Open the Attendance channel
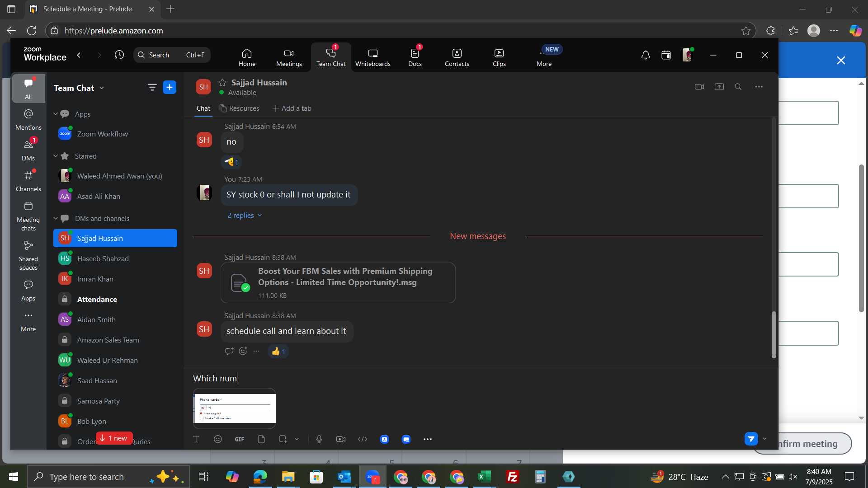 point(115,299)
